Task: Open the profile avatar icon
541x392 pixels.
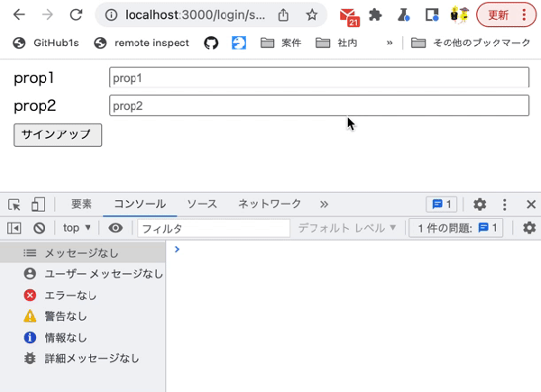Action: tap(460, 14)
